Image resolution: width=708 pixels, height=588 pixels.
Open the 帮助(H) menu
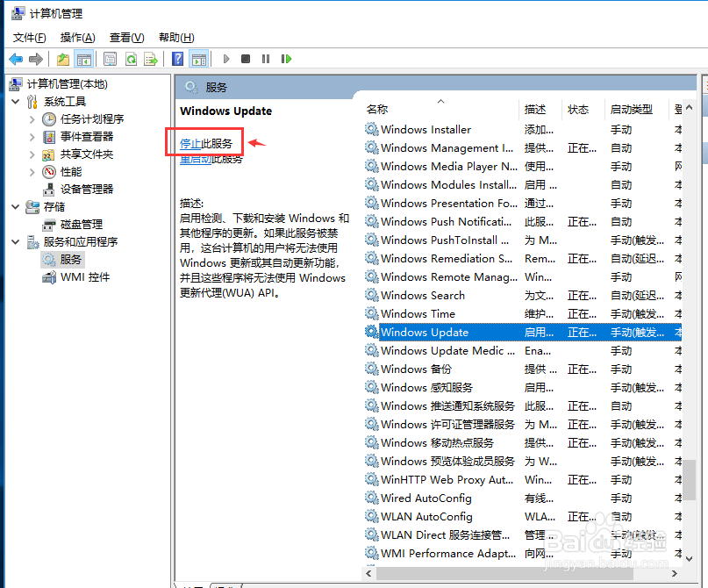(176, 38)
